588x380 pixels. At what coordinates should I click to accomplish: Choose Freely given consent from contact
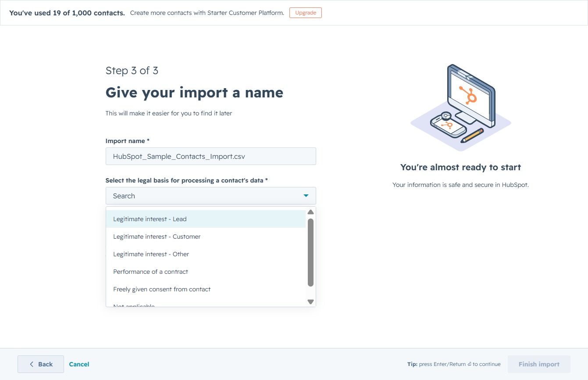click(x=206, y=289)
